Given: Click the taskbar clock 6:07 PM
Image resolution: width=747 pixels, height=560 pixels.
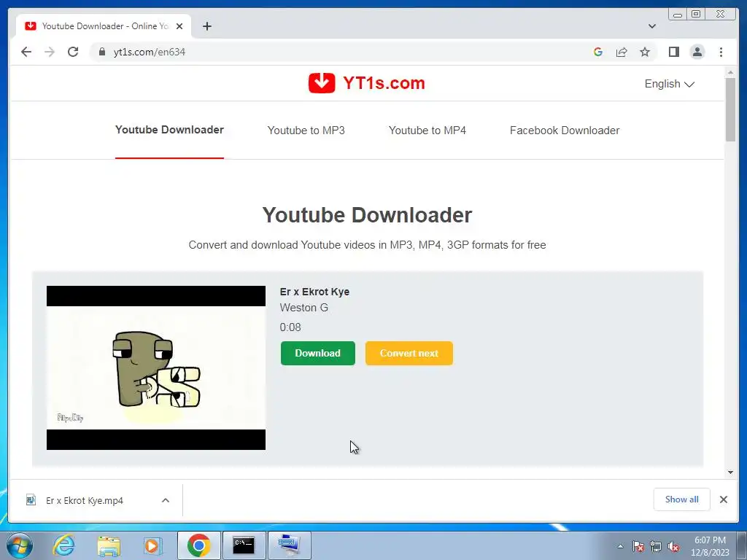Looking at the screenshot, I should (x=710, y=540).
